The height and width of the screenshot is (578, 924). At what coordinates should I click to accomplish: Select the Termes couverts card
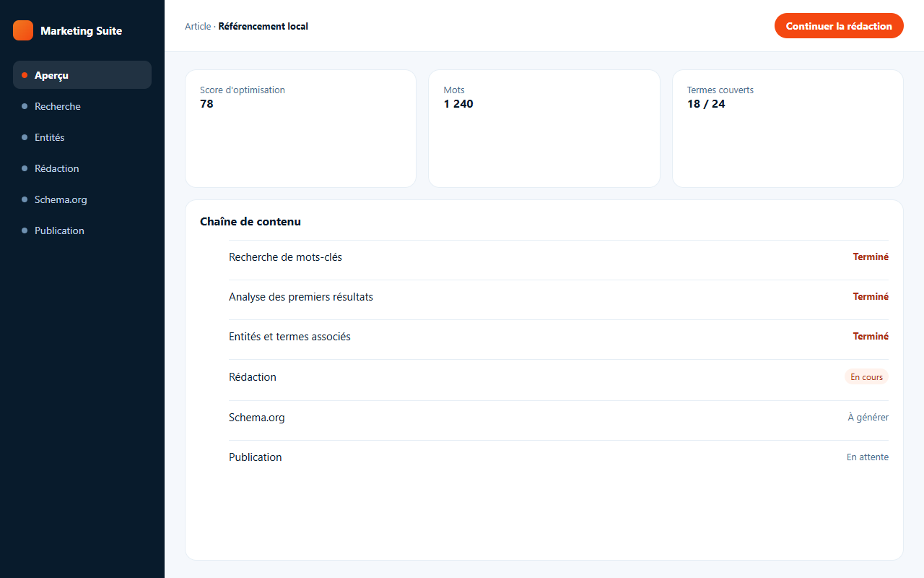[788, 129]
